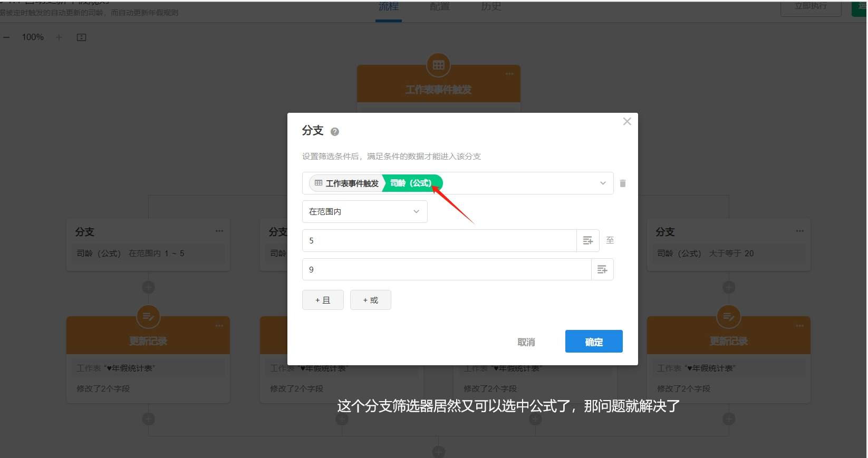The image size is (868, 458).
Task: Click the range start input containing 5
Action: coord(439,241)
